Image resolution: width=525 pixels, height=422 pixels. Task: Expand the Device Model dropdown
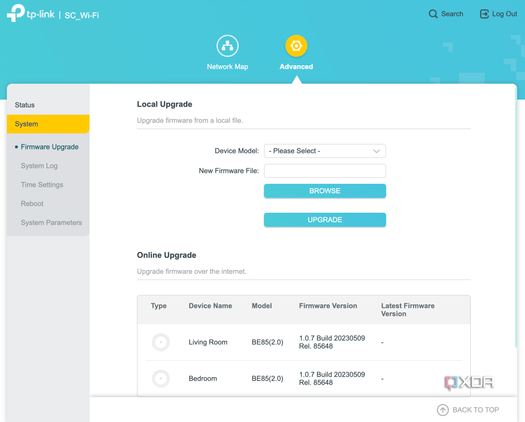point(325,151)
